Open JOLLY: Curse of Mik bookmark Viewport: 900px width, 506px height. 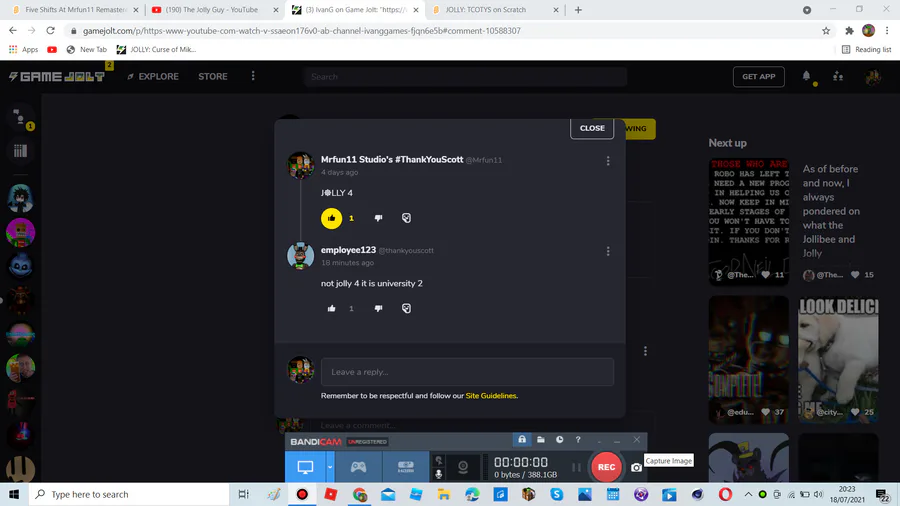pyautogui.click(x=156, y=49)
